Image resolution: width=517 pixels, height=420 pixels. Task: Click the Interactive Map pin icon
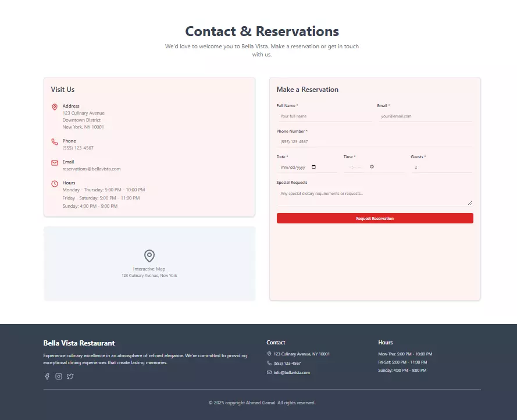149,255
